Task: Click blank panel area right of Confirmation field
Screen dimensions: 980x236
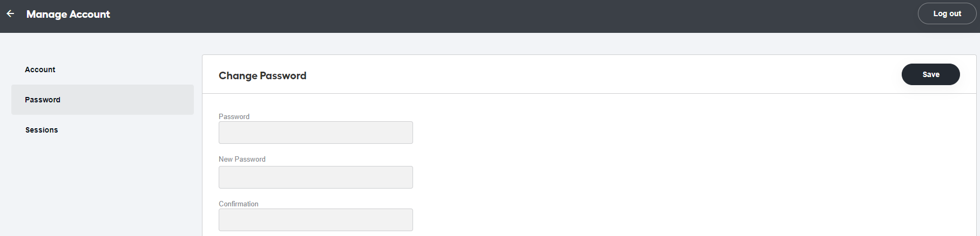Action: click(x=691, y=220)
